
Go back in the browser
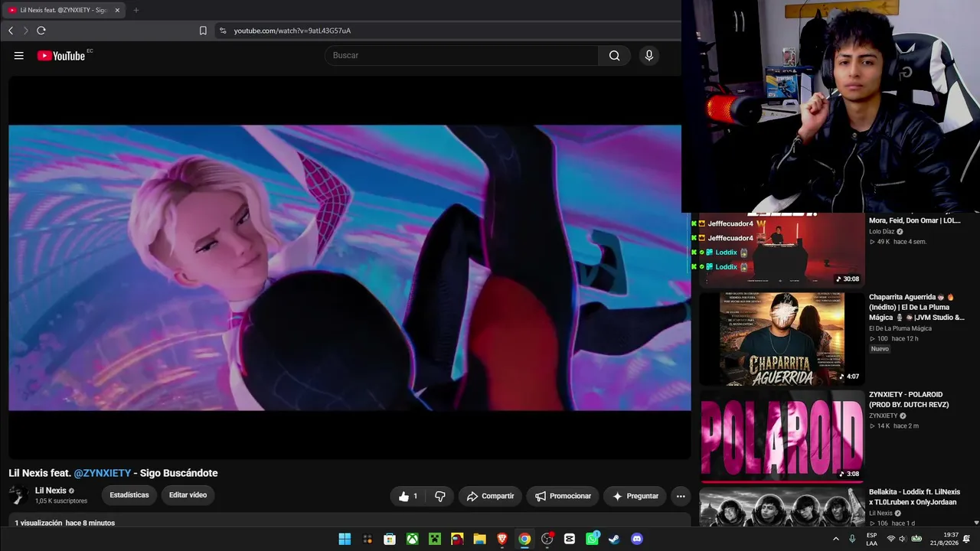[x=11, y=31]
